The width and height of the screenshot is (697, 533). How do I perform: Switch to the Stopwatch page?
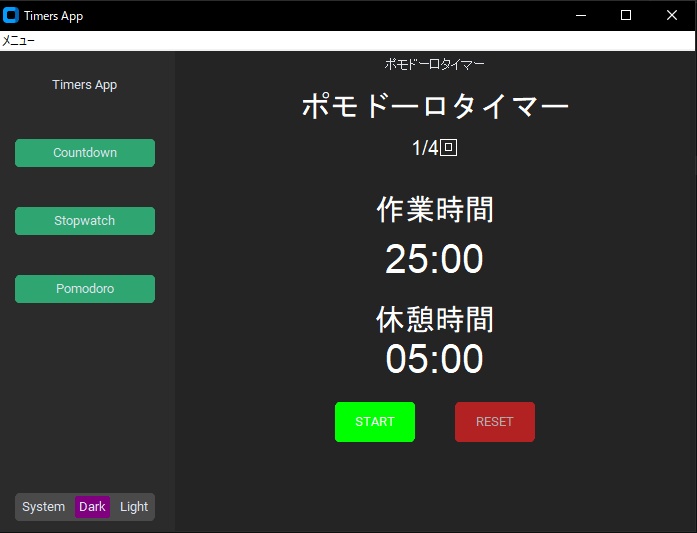point(85,221)
